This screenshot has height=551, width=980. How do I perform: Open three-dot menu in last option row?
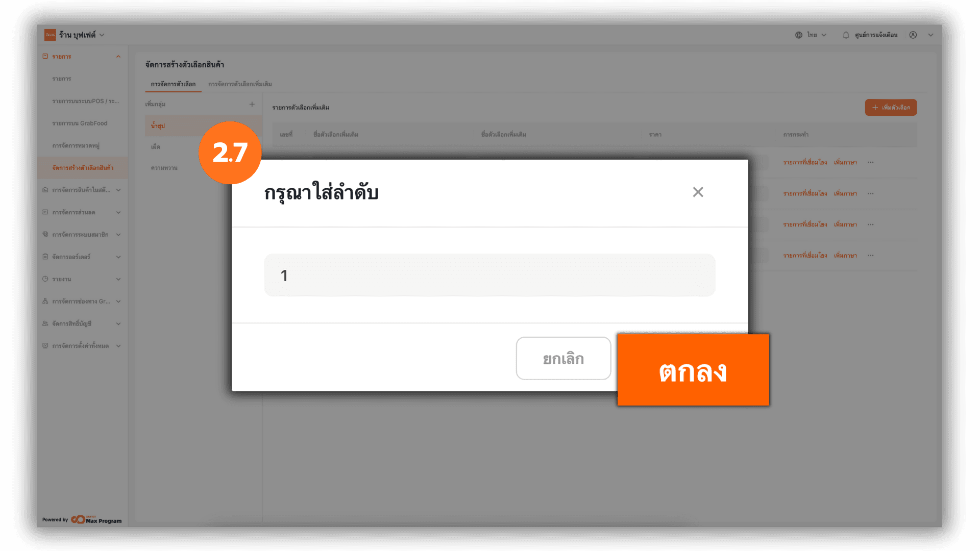click(x=870, y=255)
